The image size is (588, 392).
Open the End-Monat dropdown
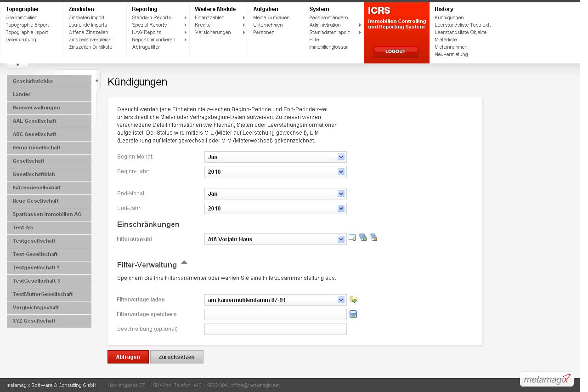click(x=276, y=193)
